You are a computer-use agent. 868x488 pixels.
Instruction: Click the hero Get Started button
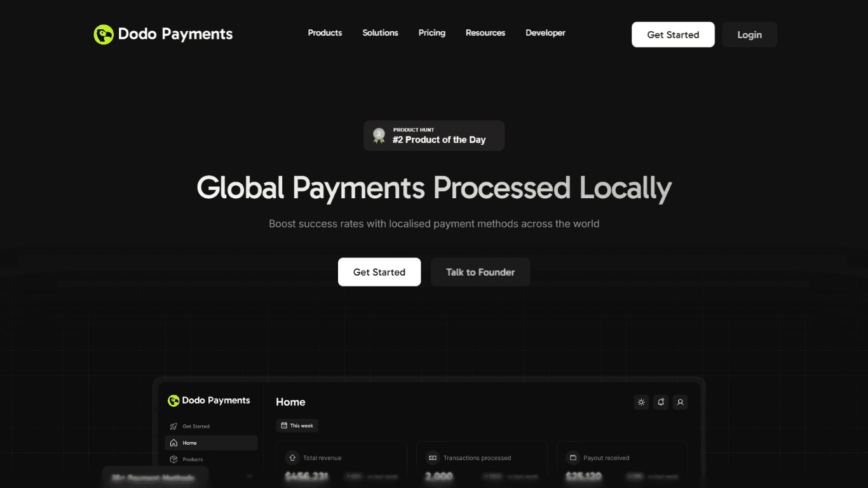(x=379, y=272)
